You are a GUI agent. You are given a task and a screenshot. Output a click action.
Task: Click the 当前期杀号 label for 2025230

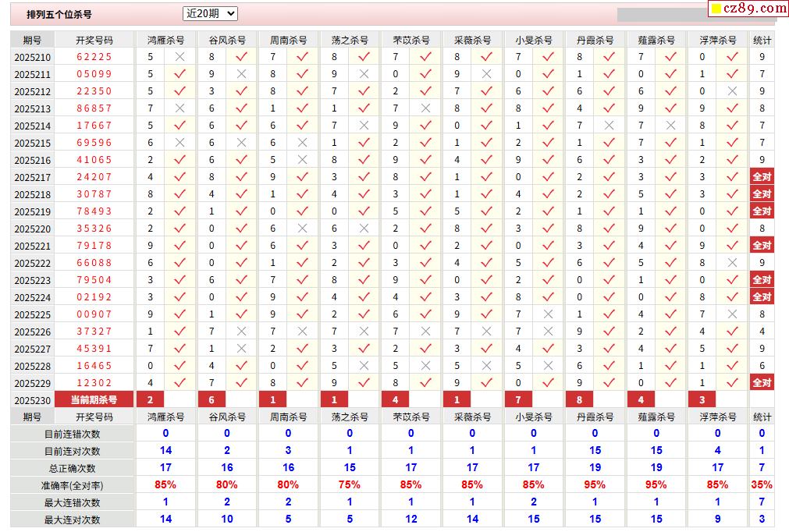pos(94,399)
